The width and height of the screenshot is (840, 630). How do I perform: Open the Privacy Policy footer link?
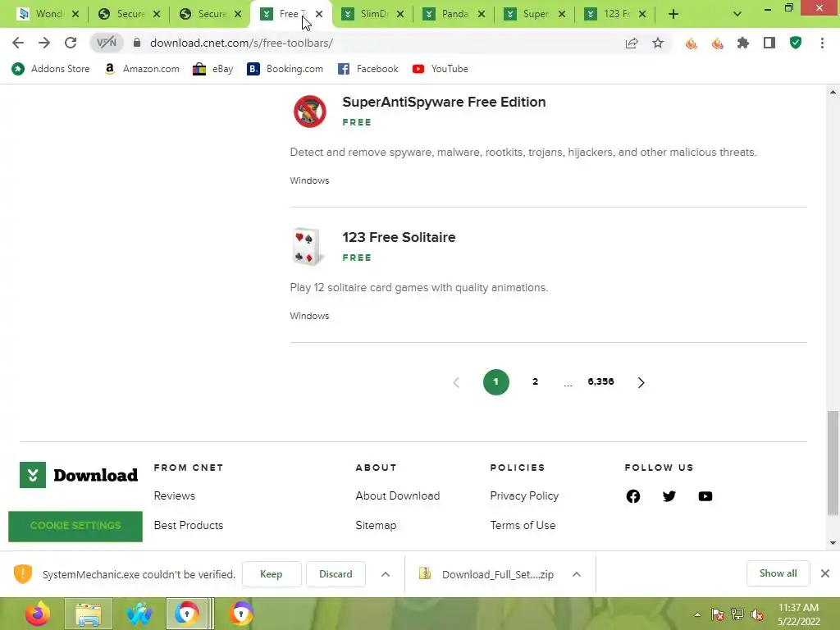(524, 495)
